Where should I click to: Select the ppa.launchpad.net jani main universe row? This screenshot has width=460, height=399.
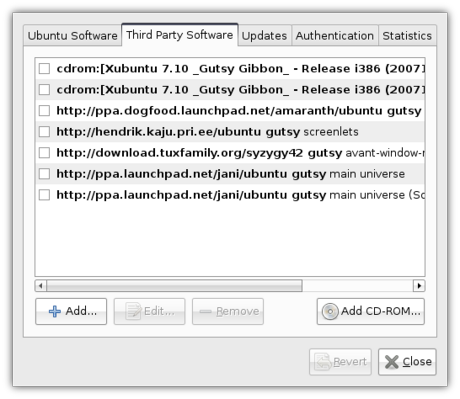tap(230, 174)
